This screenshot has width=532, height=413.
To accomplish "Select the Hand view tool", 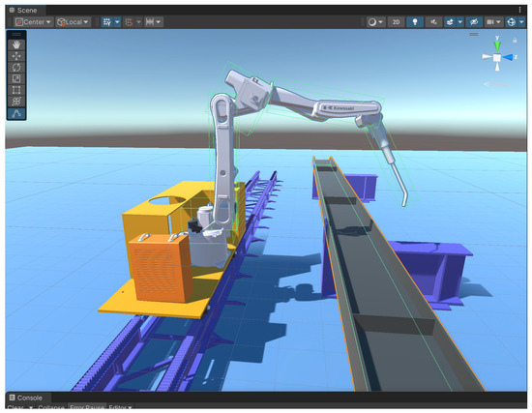I will [x=16, y=44].
